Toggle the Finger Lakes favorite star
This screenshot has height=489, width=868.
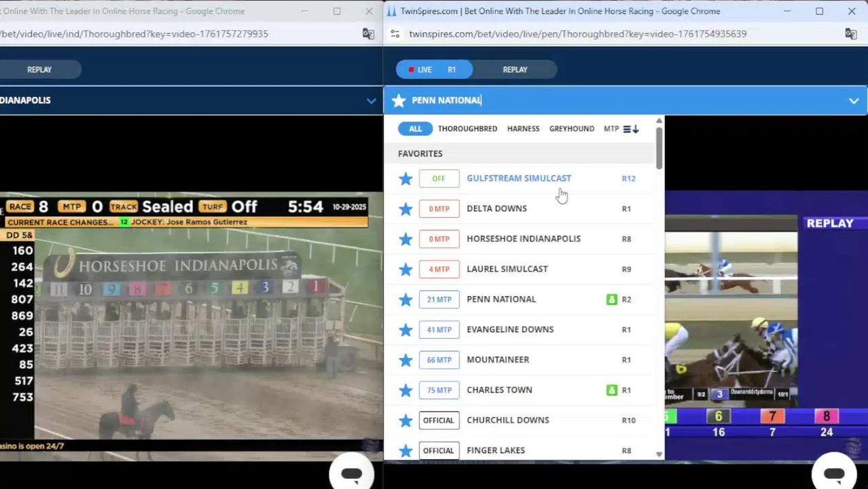[405, 450]
